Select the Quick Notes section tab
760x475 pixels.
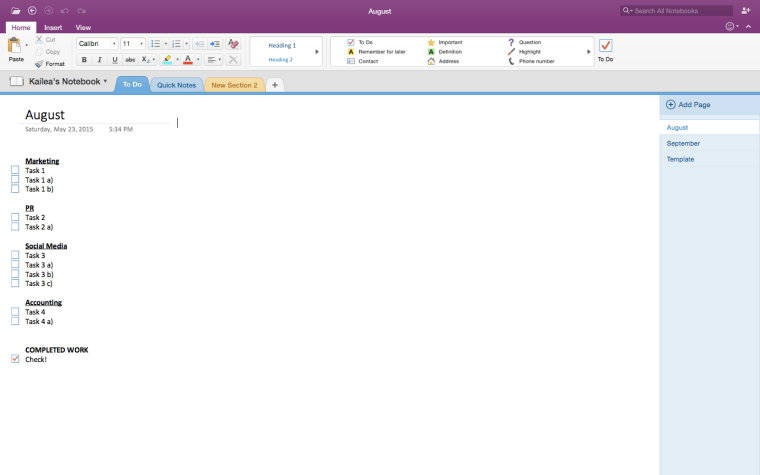(176, 85)
